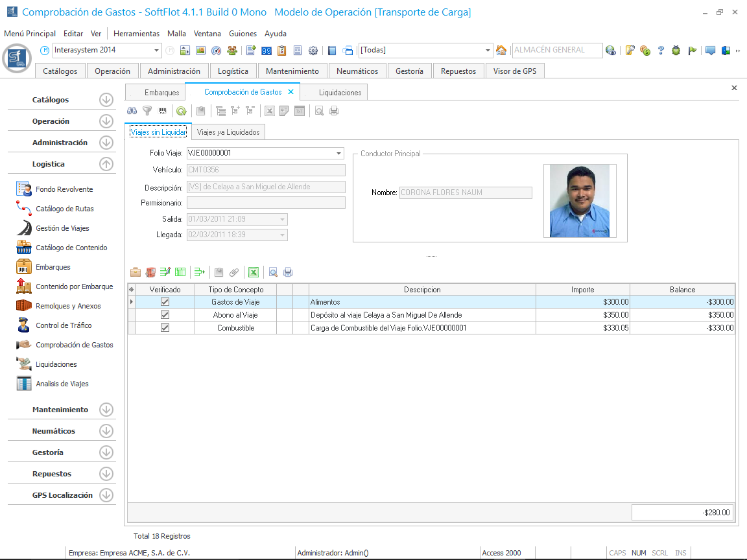Click the Importe column header
Viewport: 747px width, 560px height.
pyautogui.click(x=582, y=290)
